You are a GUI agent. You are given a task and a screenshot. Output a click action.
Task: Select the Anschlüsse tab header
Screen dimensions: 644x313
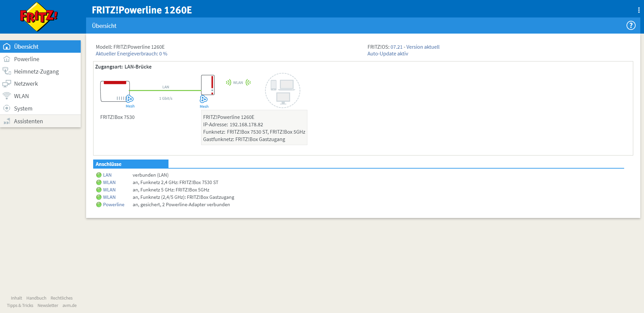pyautogui.click(x=131, y=164)
